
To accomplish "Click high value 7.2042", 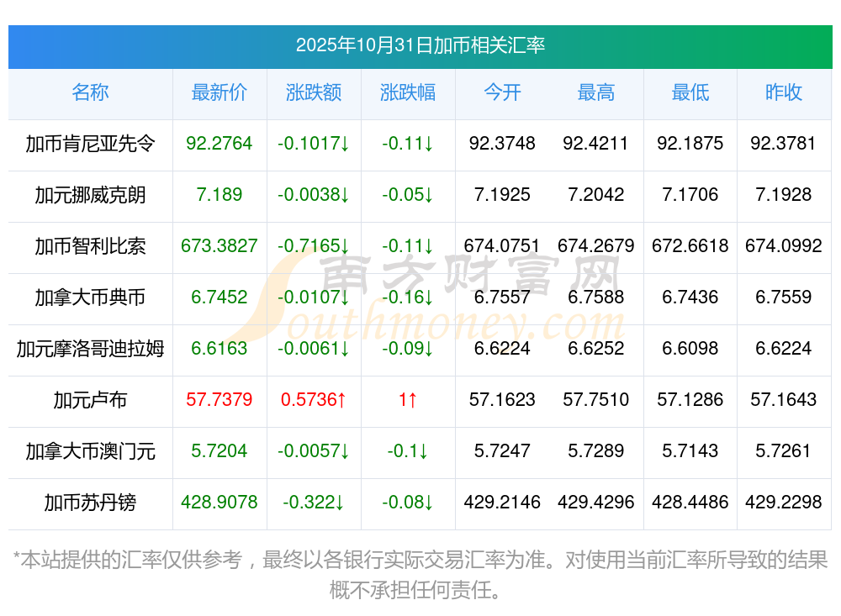I will [x=596, y=194].
